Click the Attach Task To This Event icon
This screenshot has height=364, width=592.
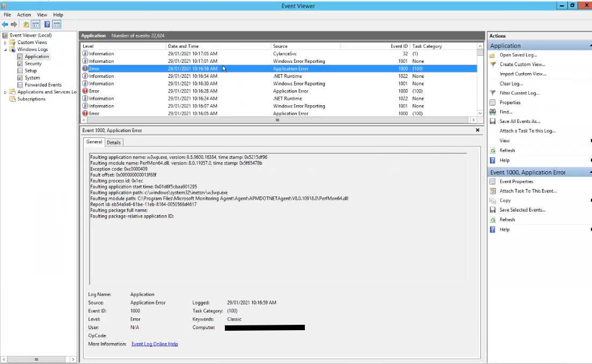pos(493,191)
